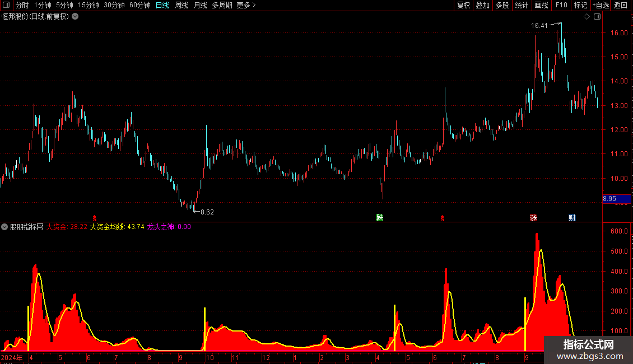Click the blue 财 financial marker
The width and height of the screenshot is (633, 364).
coord(572,217)
